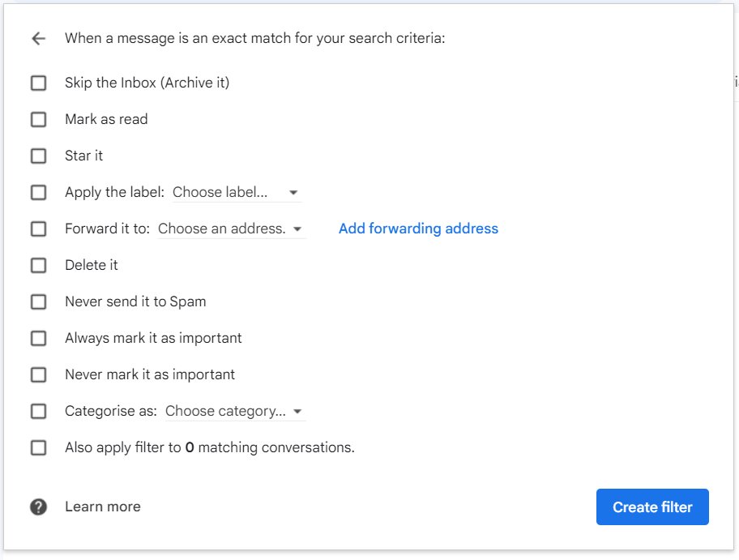Check Apply the label checkbox
This screenshot has width=739, height=560.
pyautogui.click(x=38, y=192)
